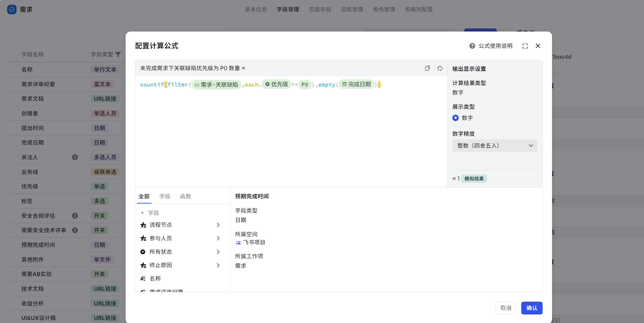
Task: Click the format formula magic icon
Action: click(x=440, y=68)
